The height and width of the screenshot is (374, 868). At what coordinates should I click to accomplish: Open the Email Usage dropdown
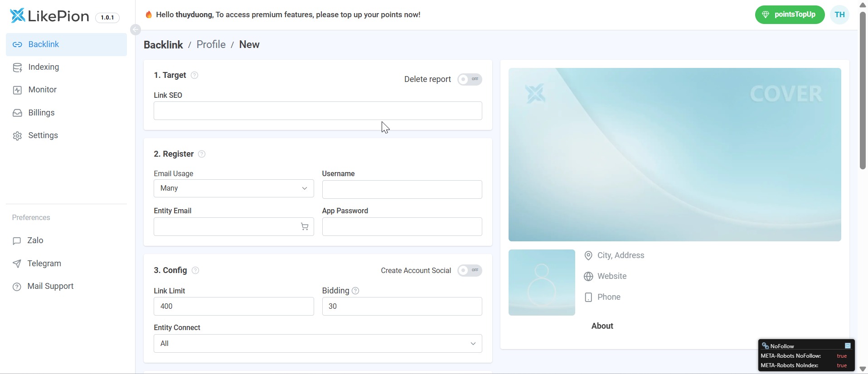233,188
